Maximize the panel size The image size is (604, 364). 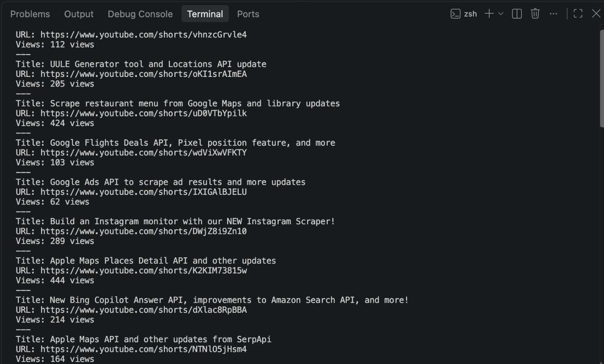(x=578, y=14)
